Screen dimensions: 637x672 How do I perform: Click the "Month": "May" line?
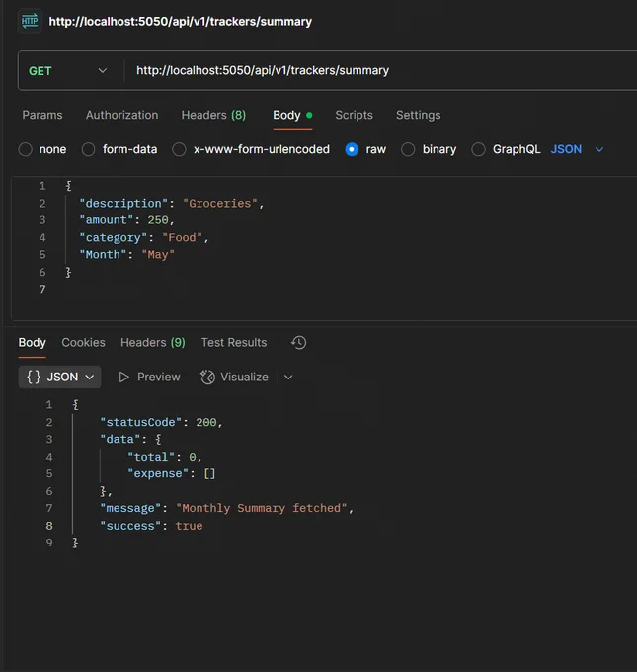(126, 255)
